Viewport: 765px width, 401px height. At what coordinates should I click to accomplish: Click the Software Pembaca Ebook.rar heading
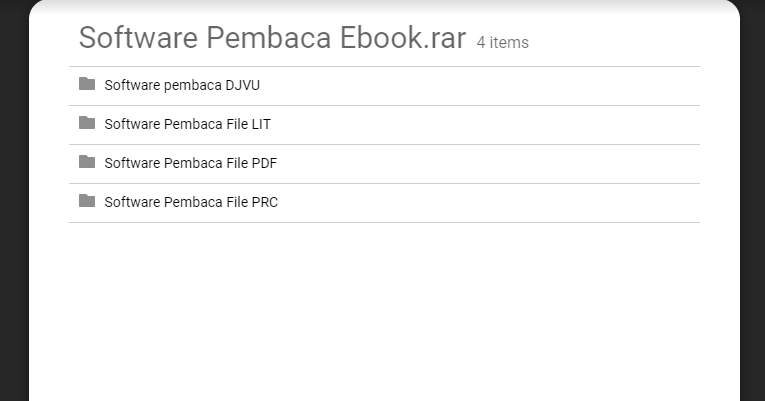coord(272,38)
